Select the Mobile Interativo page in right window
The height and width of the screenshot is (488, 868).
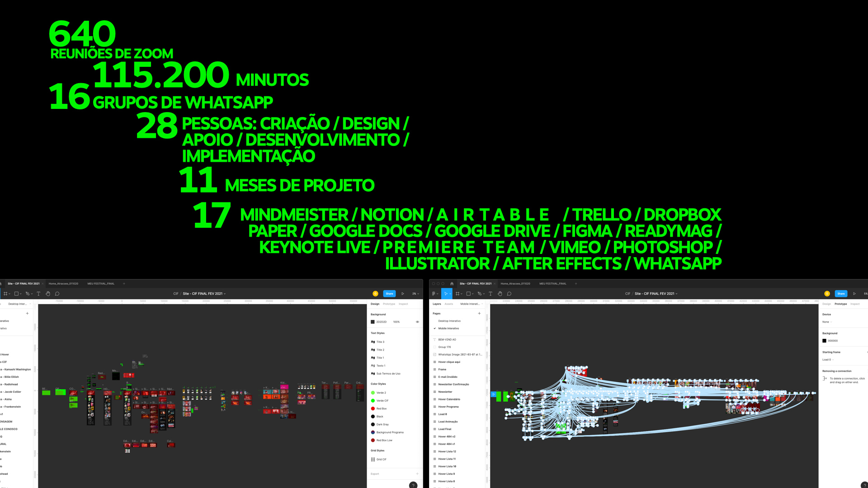(448, 328)
